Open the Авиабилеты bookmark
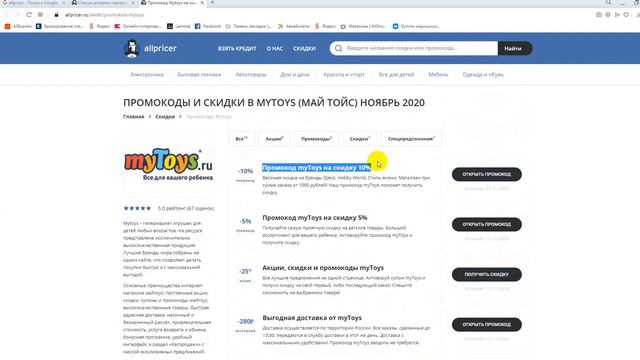The image size is (640, 360). pos(294,26)
